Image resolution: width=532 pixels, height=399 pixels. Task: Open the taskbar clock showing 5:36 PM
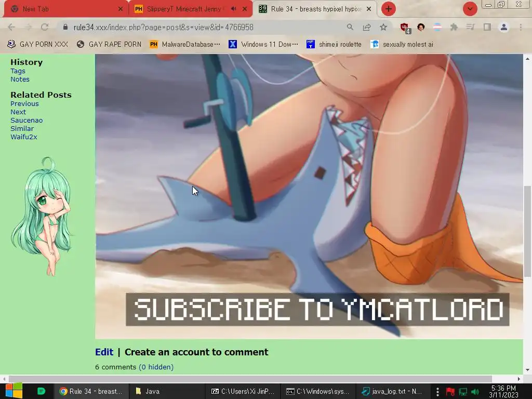pyautogui.click(x=503, y=391)
